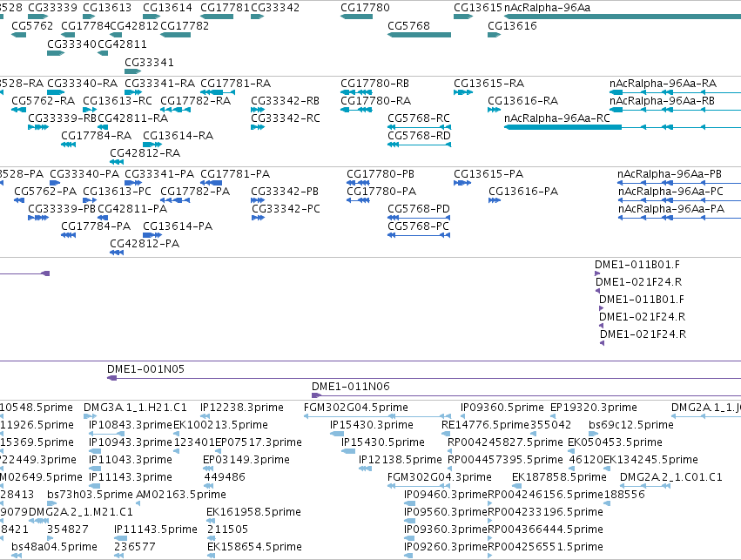Click EST DMG2A.2_1.C01.C1
Image resolution: width=741 pixels, height=560 pixels.
coord(671,477)
